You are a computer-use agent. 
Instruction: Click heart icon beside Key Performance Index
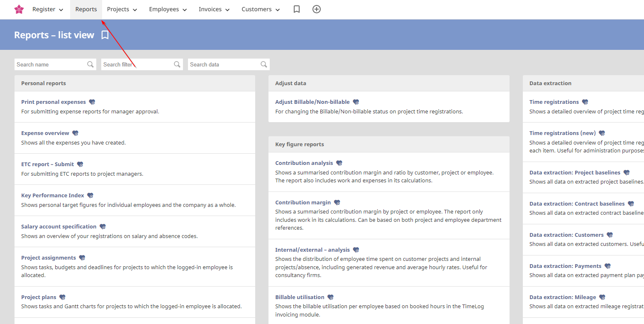(90, 196)
